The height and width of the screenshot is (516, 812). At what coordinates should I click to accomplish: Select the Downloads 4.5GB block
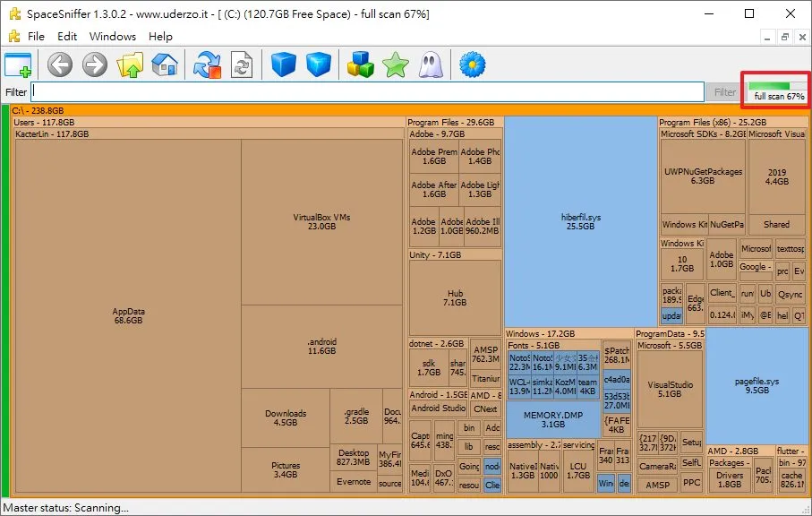click(x=286, y=417)
